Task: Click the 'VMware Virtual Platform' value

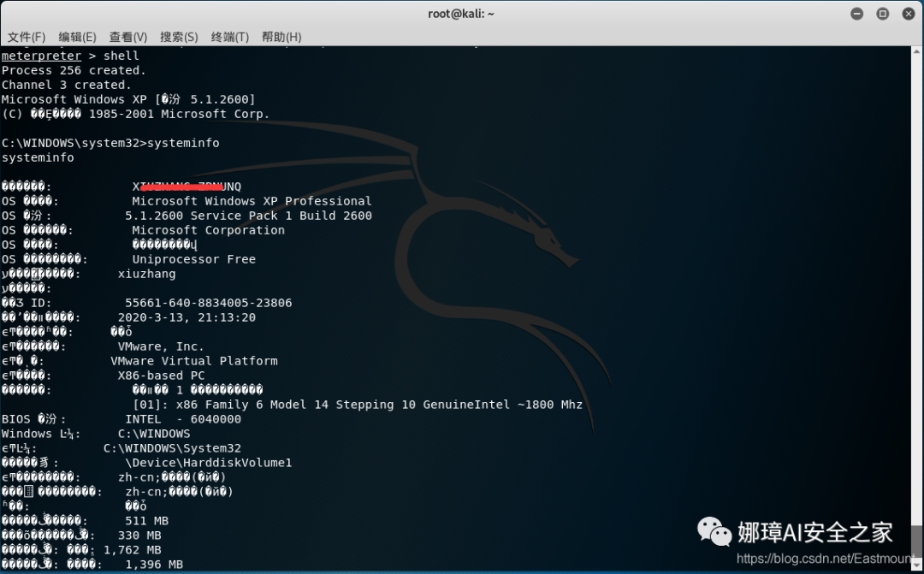Action: point(194,361)
